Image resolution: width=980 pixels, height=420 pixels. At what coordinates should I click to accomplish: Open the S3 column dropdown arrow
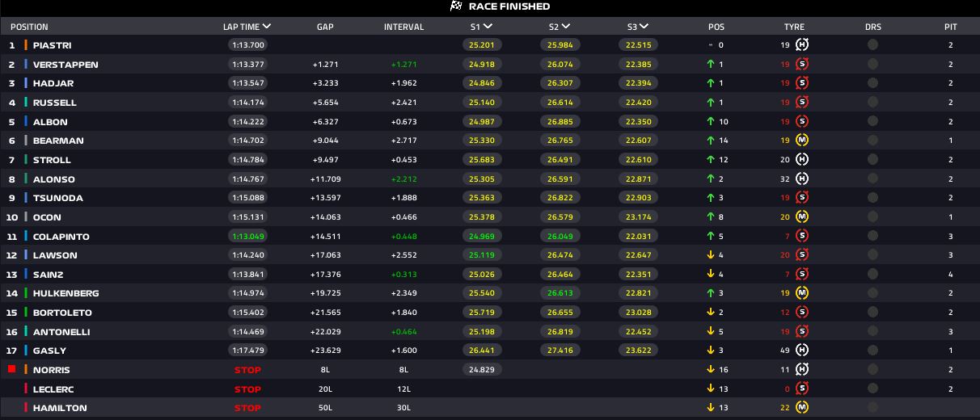(x=644, y=27)
